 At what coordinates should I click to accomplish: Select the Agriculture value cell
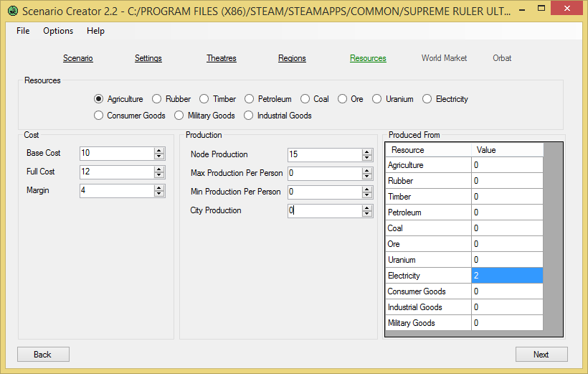(x=507, y=165)
